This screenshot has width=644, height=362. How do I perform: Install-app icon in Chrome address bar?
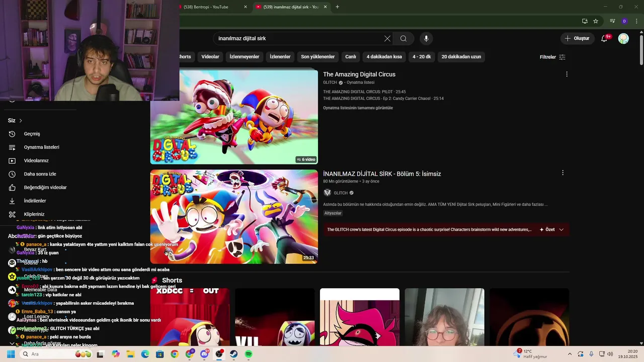tap(585, 21)
